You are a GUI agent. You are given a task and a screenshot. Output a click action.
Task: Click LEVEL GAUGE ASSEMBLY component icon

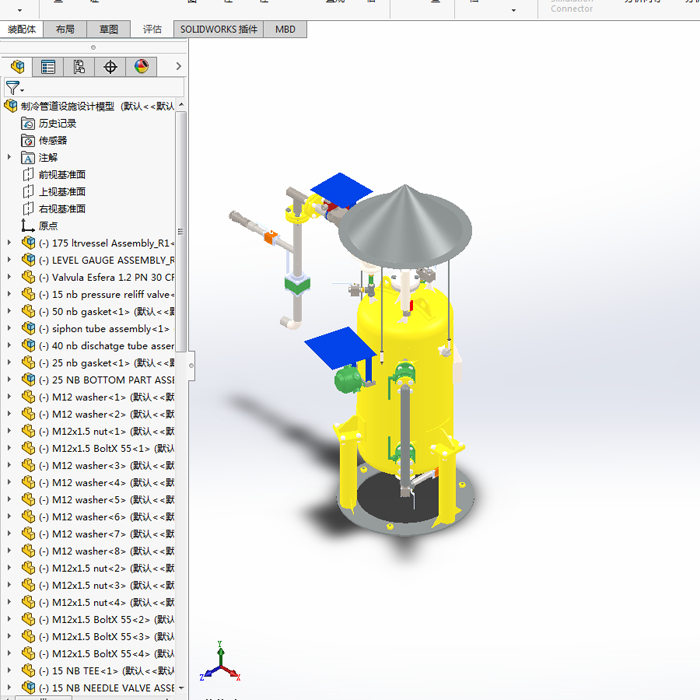pyautogui.click(x=28, y=260)
